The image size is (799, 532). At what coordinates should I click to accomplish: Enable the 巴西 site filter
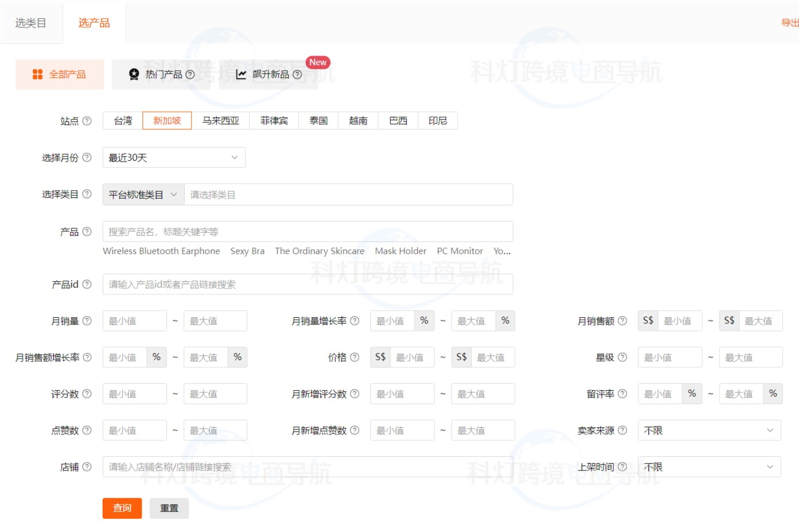[398, 120]
